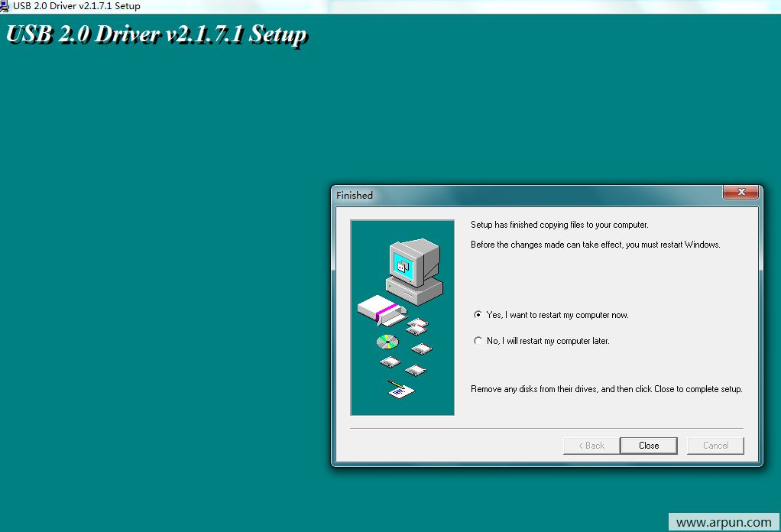Click the disabled Back button
Screen dimensions: 781x532
(591, 446)
